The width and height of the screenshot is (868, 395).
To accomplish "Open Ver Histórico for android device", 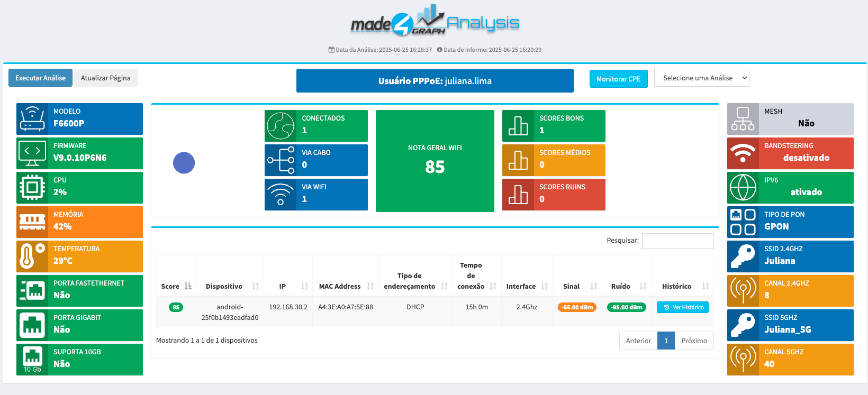I will 683,307.
